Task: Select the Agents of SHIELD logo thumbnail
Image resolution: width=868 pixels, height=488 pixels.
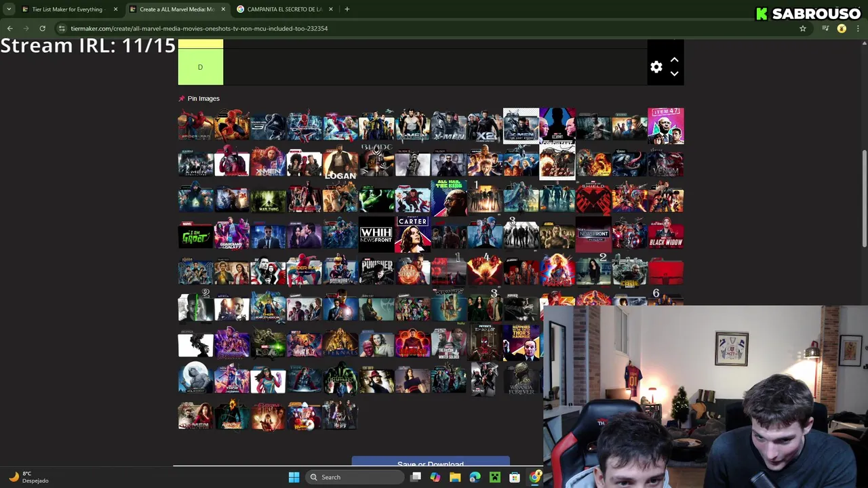Action: click(593, 199)
